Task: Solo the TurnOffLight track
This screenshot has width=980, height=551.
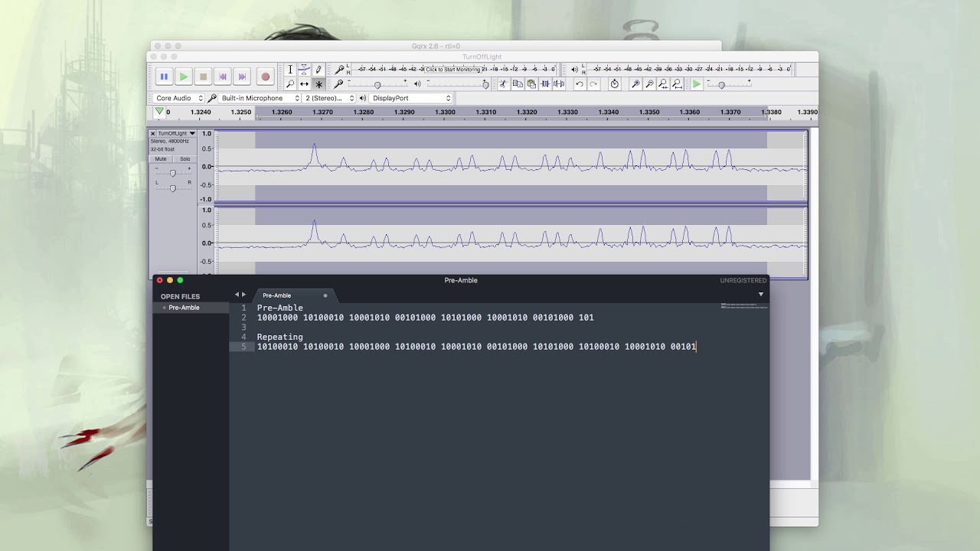Action: coord(185,159)
